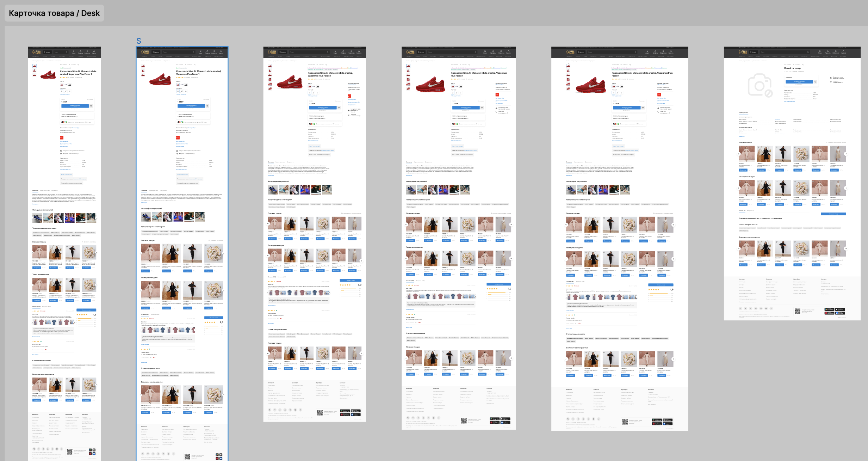The height and width of the screenshot is (461, 868).
Task: Click blue add-to-cart button in 'Какой то товар' frame
Action: (x=799, y=81)
